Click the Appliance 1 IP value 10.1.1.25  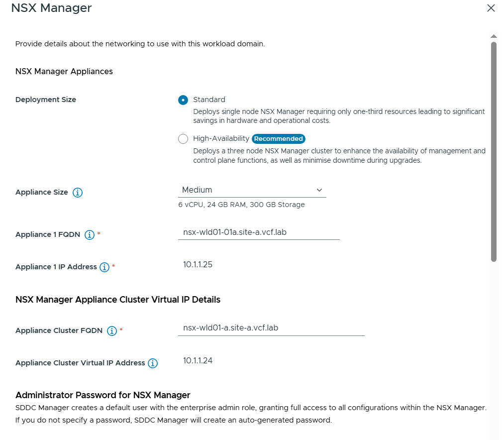pyautogui.click(x=198, y=265)
